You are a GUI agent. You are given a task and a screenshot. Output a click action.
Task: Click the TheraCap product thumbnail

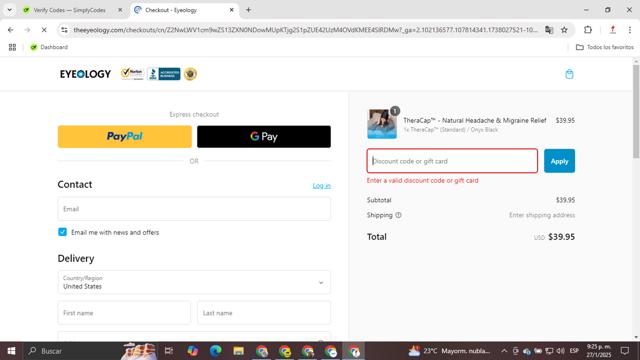pos(382,124)
